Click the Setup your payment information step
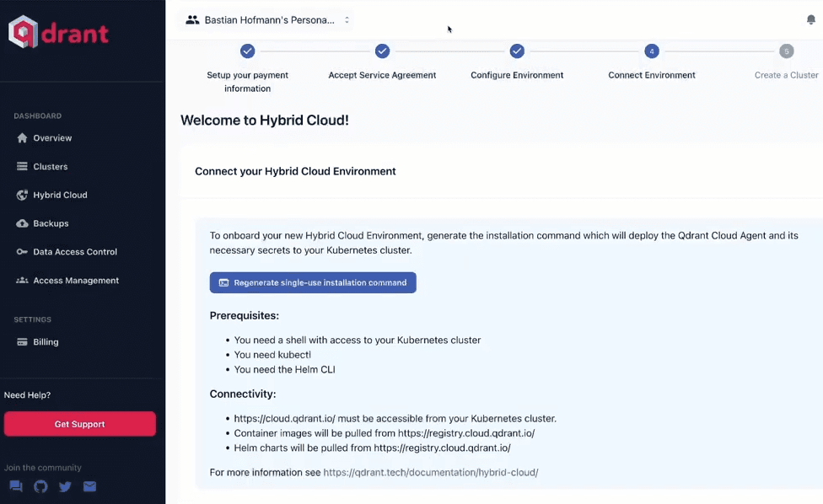Screen dimensions: 823x504 pos(247,51)
